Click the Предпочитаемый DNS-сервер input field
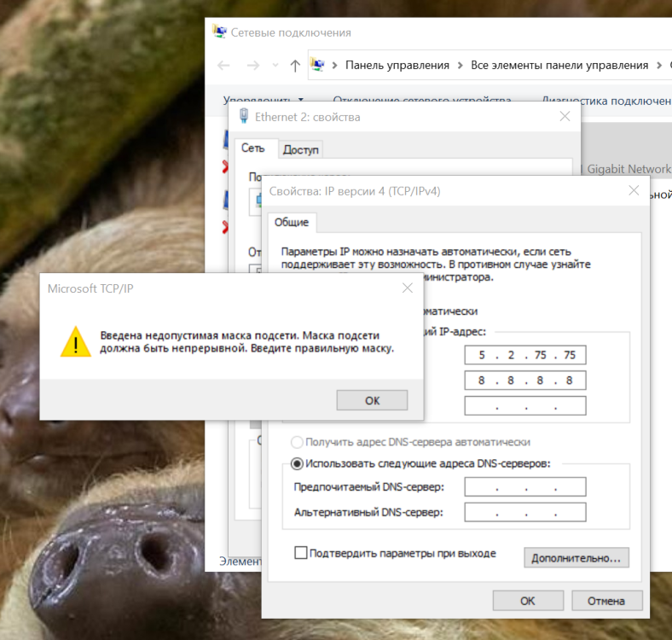The width and height of the screenshot is (672, 640). coord(525,487)
